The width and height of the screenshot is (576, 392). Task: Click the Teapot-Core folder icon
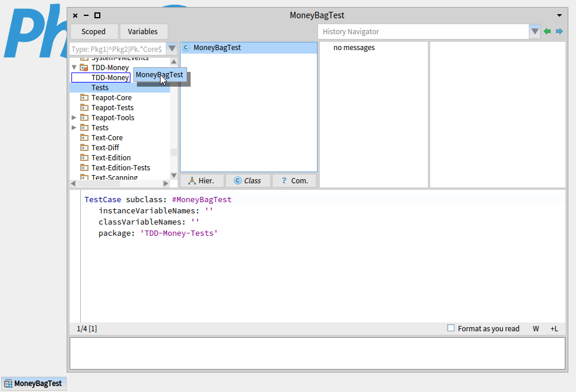point(84,97)
